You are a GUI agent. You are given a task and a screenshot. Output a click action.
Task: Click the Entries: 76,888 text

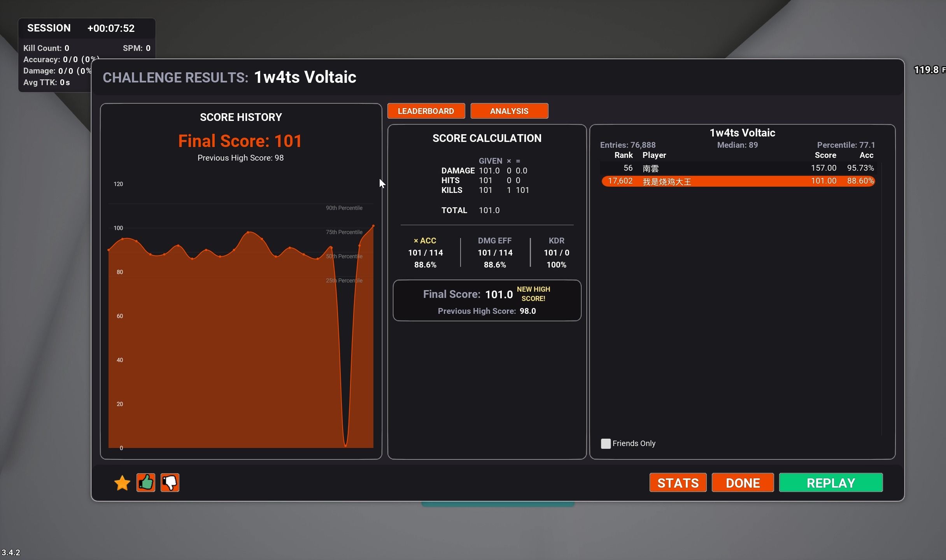click(x=628, y=145)
